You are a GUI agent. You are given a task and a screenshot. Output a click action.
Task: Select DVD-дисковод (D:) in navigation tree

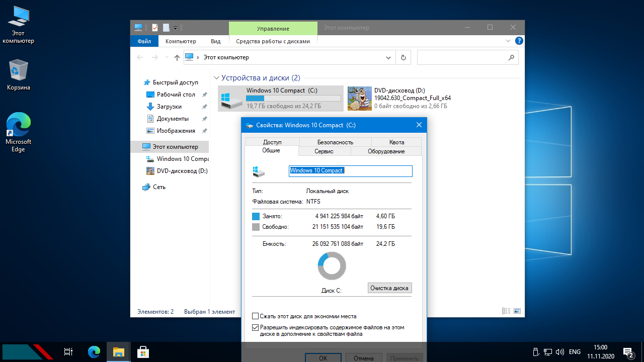point(177,171)
